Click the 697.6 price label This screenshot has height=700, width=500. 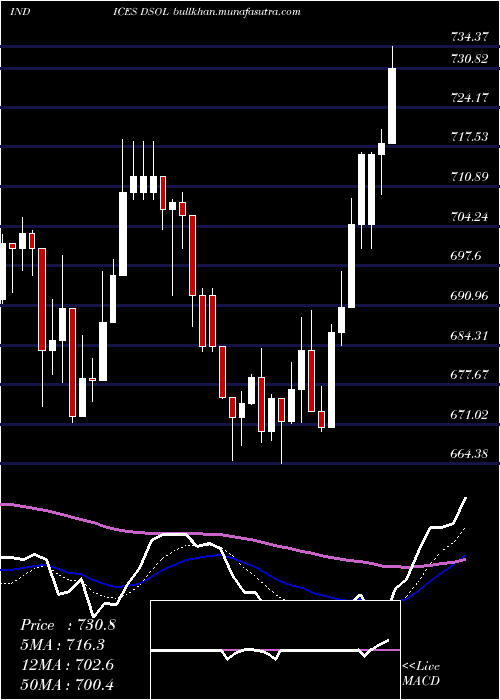click(x=466, y=256)
